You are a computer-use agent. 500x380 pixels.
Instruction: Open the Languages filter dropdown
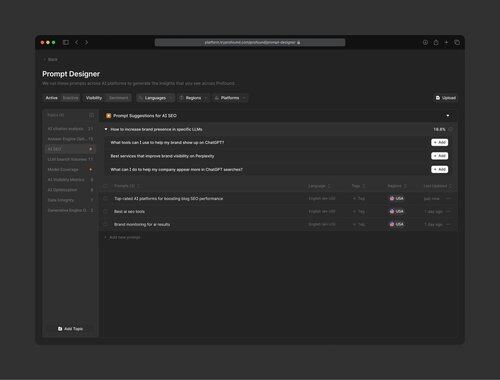(155, 98)
